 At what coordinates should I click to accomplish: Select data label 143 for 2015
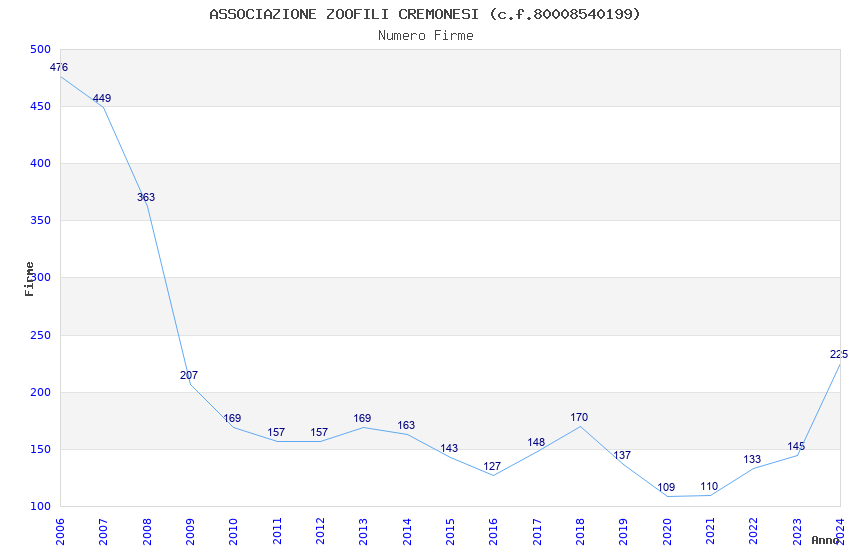click(x=449, y=448)
